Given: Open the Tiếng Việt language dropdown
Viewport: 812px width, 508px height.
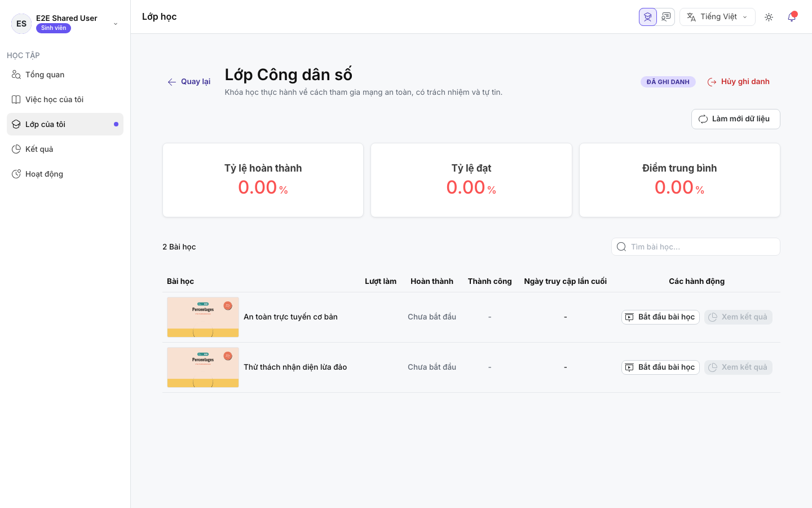Looking at the screenshot, I should [717, 17].
